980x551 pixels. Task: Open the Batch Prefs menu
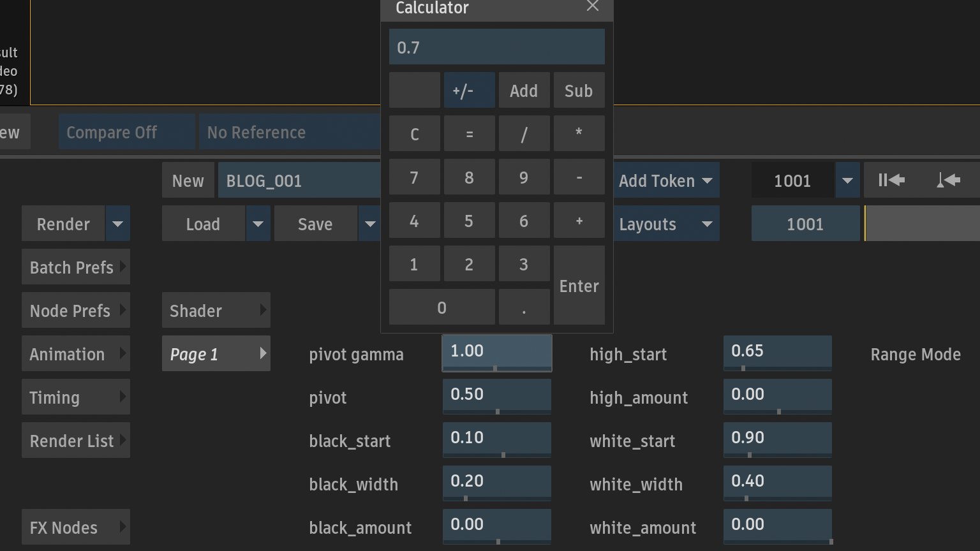(76, 267)
